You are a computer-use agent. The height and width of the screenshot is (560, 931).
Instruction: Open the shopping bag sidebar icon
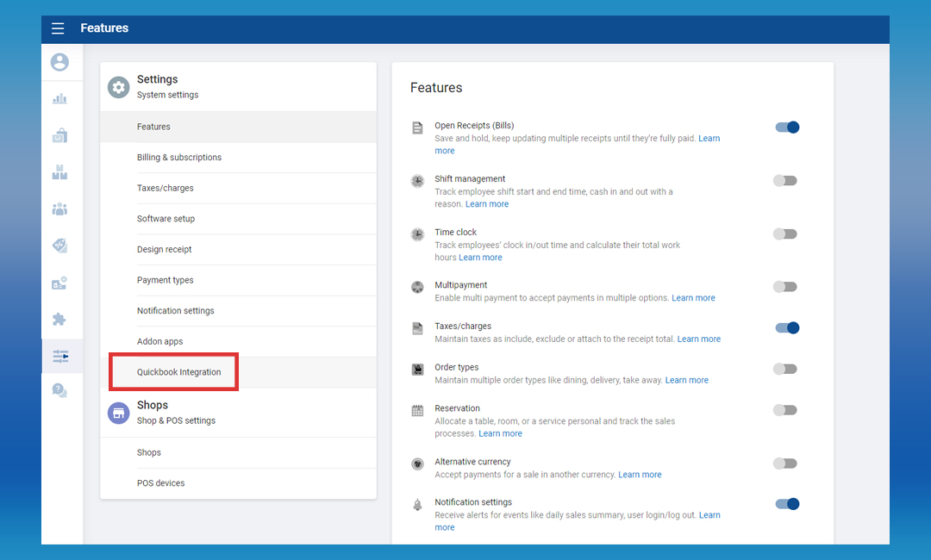(59, 135)
